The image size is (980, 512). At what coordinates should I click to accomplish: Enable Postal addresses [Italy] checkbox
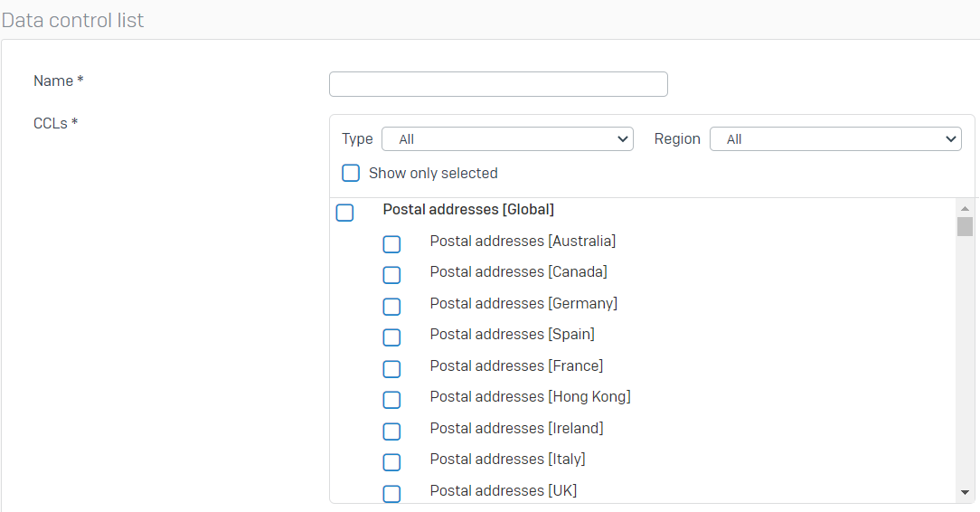(391, 462)
